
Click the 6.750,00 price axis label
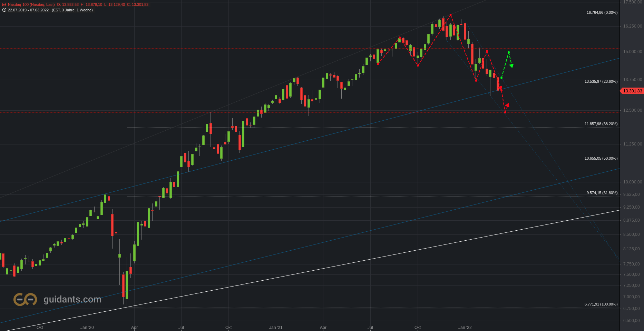click(x=632, y=309)
